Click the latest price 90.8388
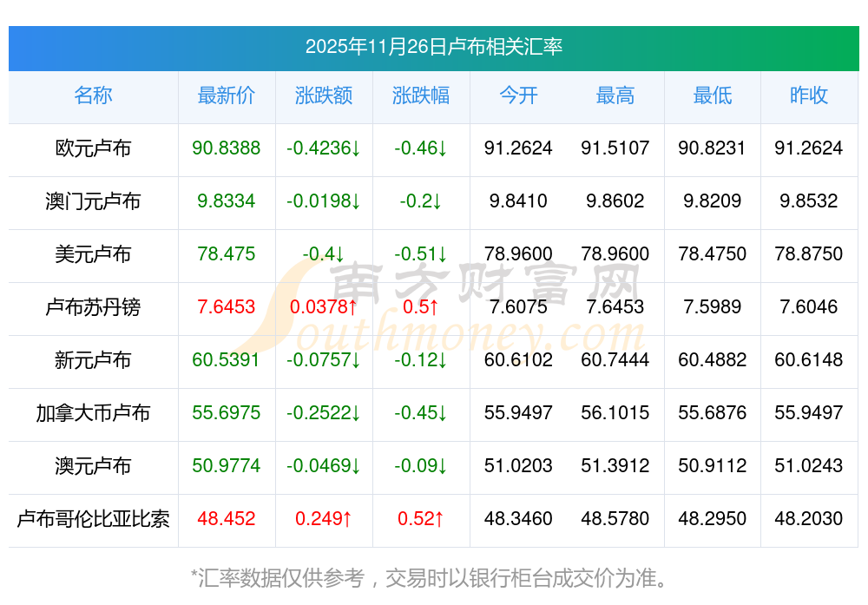The width and height of the screenshot is (868, 605). click(226, 148)
